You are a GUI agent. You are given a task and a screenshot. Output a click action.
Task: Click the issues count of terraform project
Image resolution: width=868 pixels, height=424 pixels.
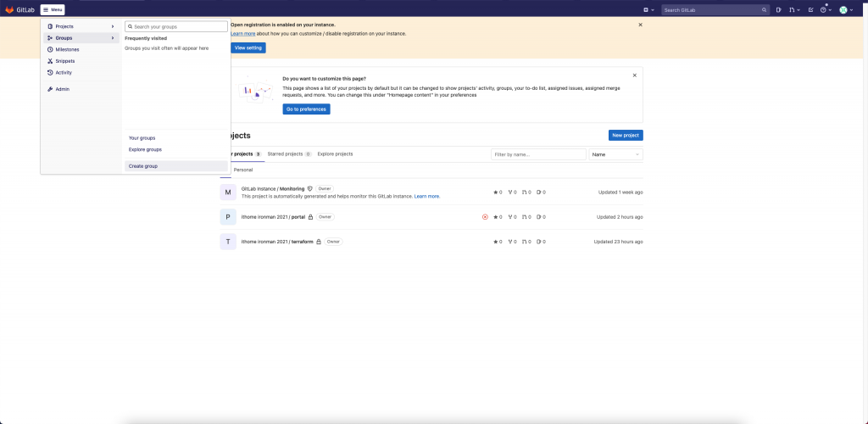542,242
